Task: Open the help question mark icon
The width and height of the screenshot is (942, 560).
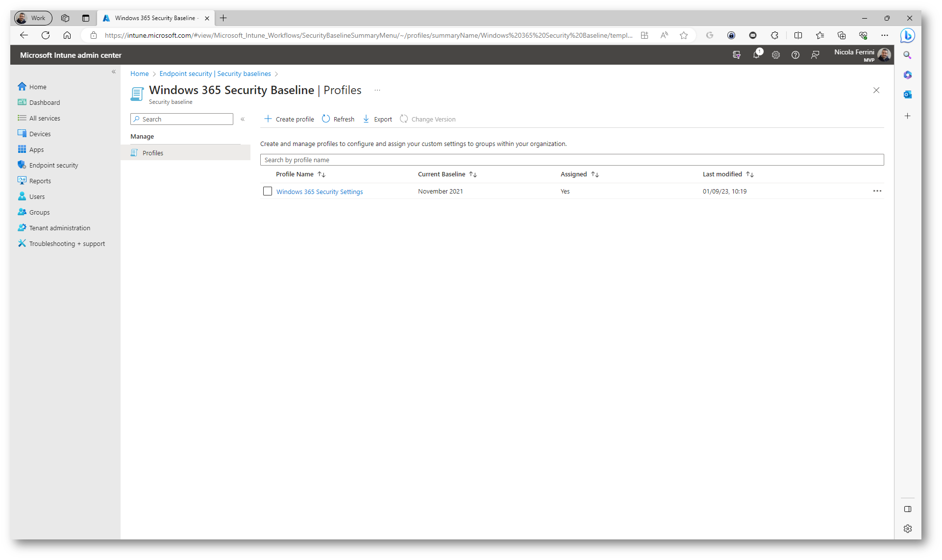Action: click(x=795, y=55)
